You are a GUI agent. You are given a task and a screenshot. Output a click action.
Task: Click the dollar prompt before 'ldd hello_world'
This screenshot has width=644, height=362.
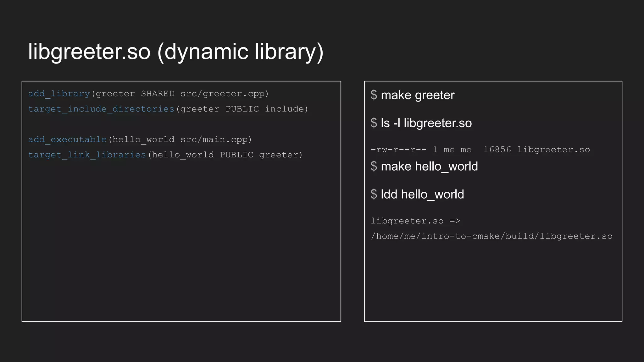pos(374,195)
